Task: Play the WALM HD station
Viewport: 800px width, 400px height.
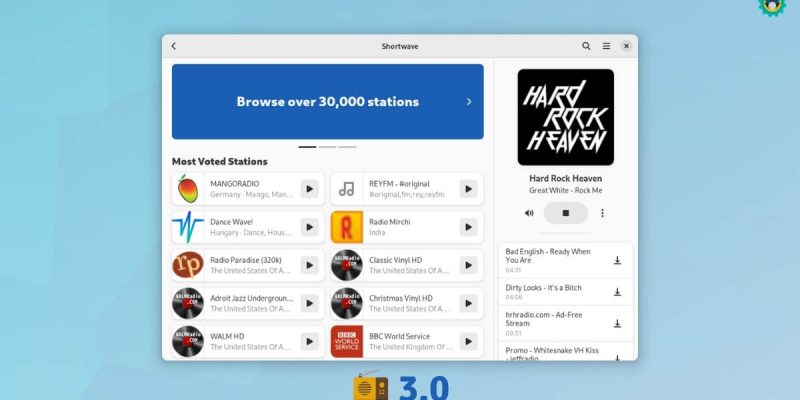Action: click(x=309, y=341)
